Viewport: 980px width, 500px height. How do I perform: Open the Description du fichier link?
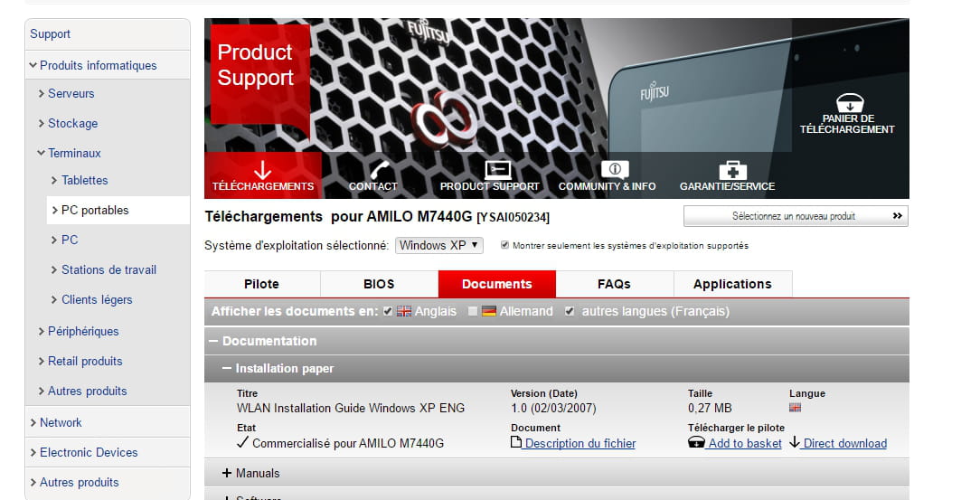[x=580, y=443]
